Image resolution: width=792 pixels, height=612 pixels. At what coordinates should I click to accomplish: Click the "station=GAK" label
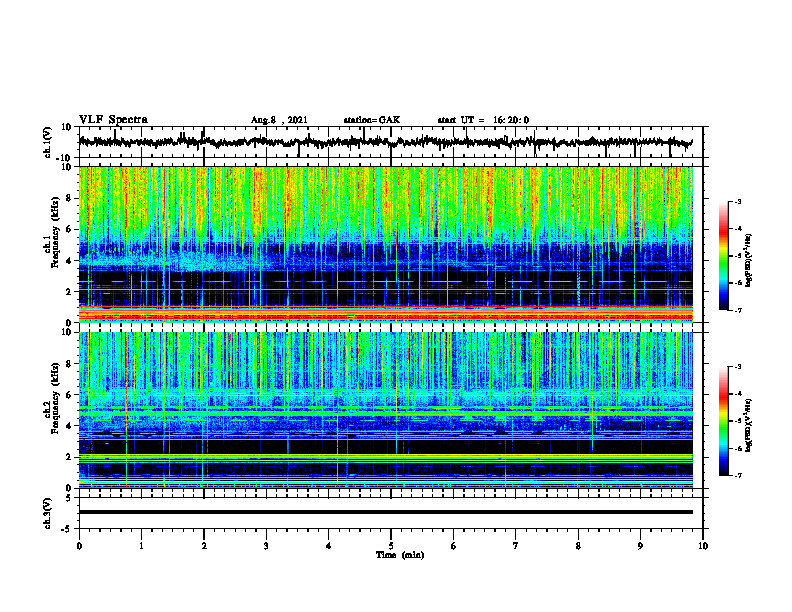372,120
